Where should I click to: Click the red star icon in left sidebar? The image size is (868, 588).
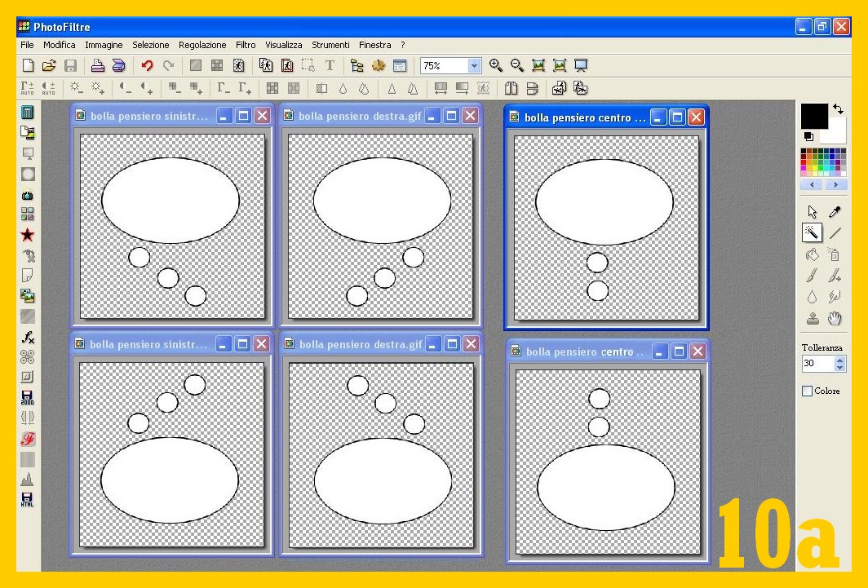click(28, 236)
